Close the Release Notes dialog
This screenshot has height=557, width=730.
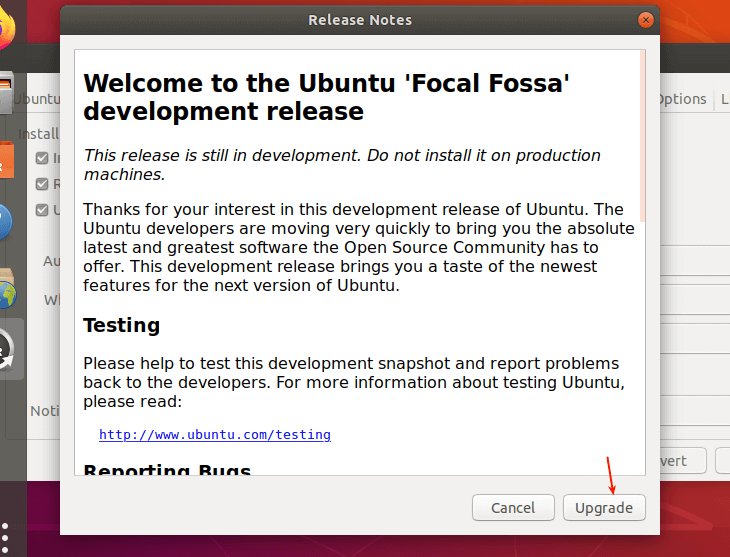pyautogui.click(x=645, y=20)
